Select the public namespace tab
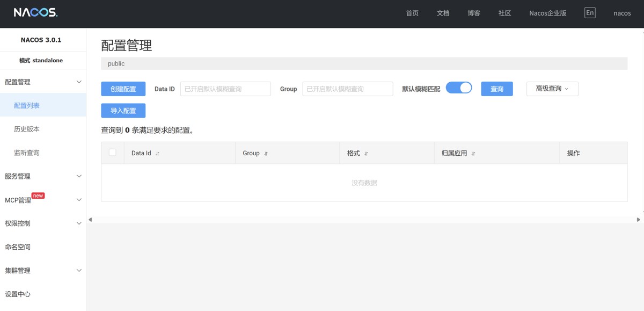644x311 pixels. coord(116,63)
